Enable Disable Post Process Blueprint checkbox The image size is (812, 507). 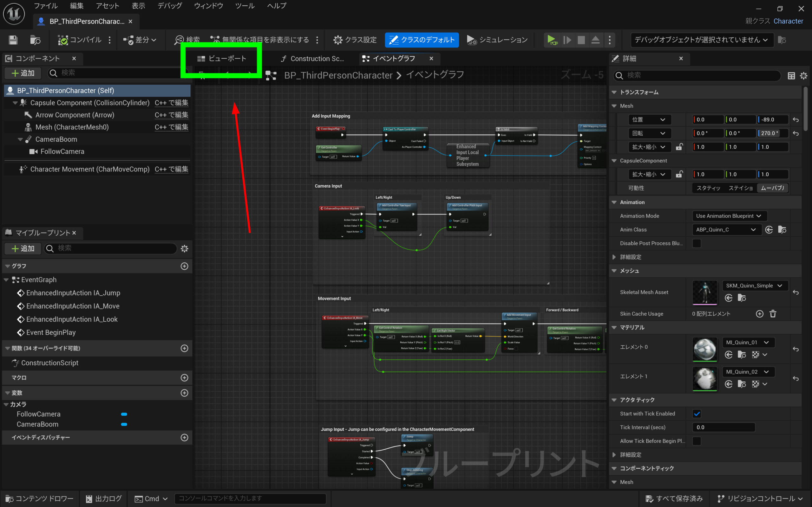697,243
